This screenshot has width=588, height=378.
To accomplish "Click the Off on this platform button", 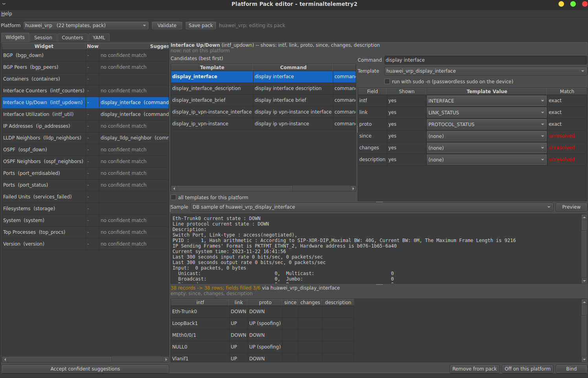I will click(527, 369).
